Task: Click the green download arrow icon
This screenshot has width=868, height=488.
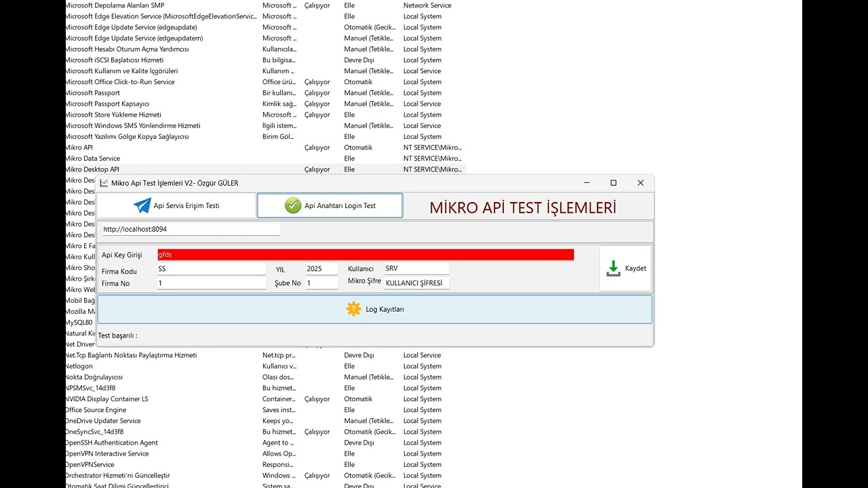Action: click(x=613, y=268)
